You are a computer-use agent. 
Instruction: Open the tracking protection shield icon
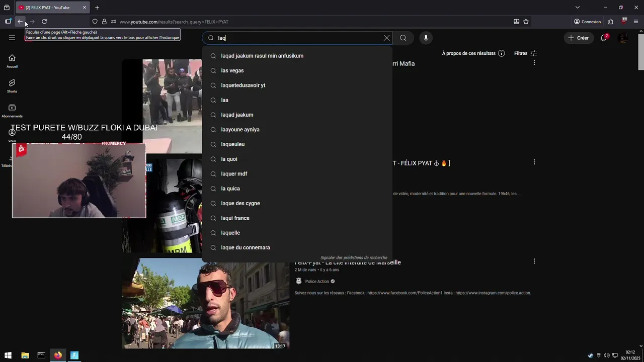95,22
